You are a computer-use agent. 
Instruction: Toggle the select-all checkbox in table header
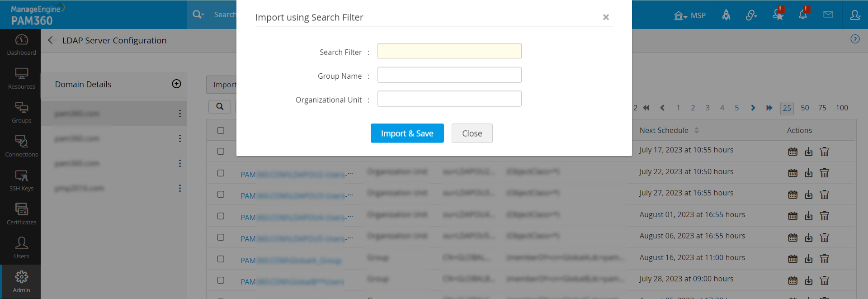pyautogui.click(x=221, y=130)
